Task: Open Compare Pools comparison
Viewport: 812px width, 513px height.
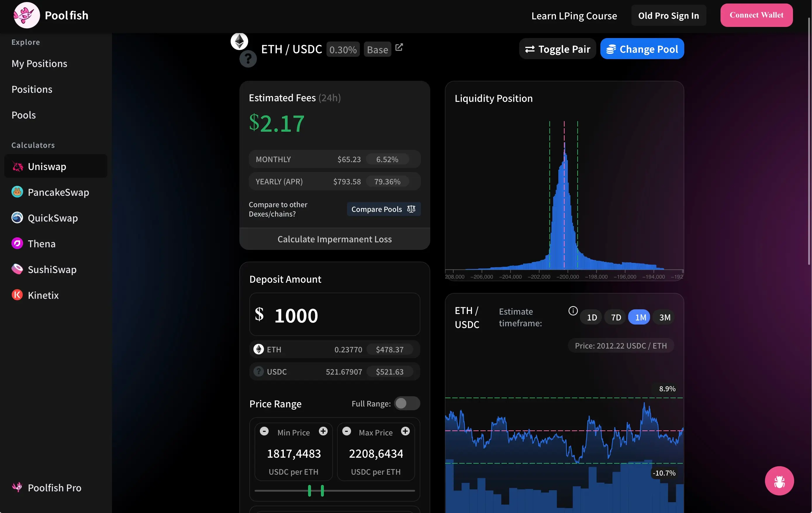Action: tap(383, 209)
